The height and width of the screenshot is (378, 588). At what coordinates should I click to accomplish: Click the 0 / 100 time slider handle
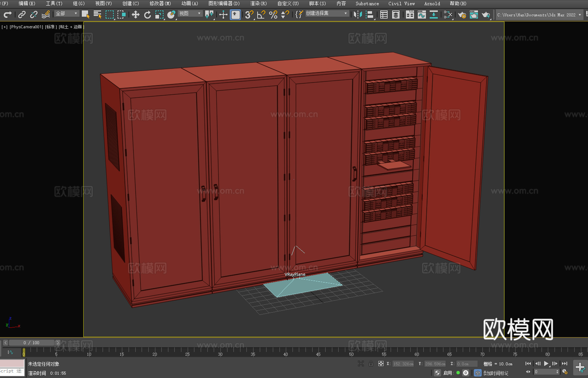(x=32, y=343)
